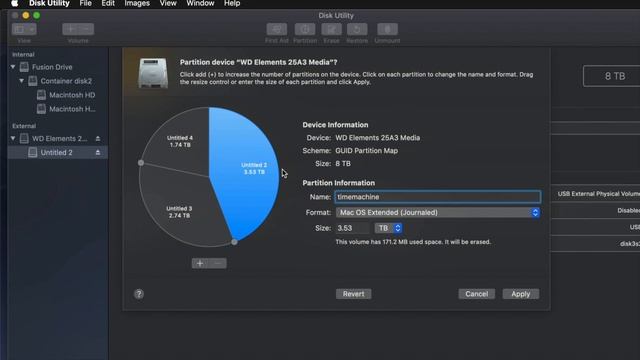Viewport: 640px width, 360px height.
Task: Click the Apple menu icon
Action: coord(15,4)
